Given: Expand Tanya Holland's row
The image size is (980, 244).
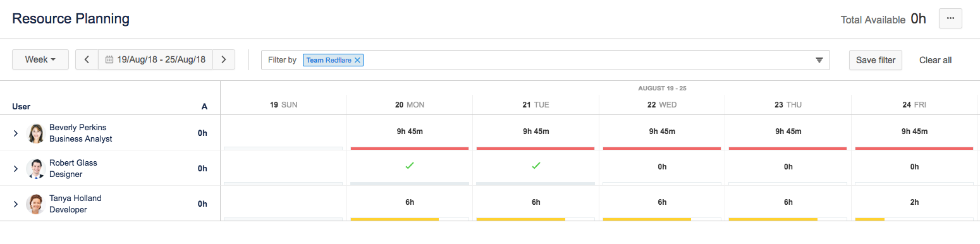Looking at the screenshot, I should (16, 204).
